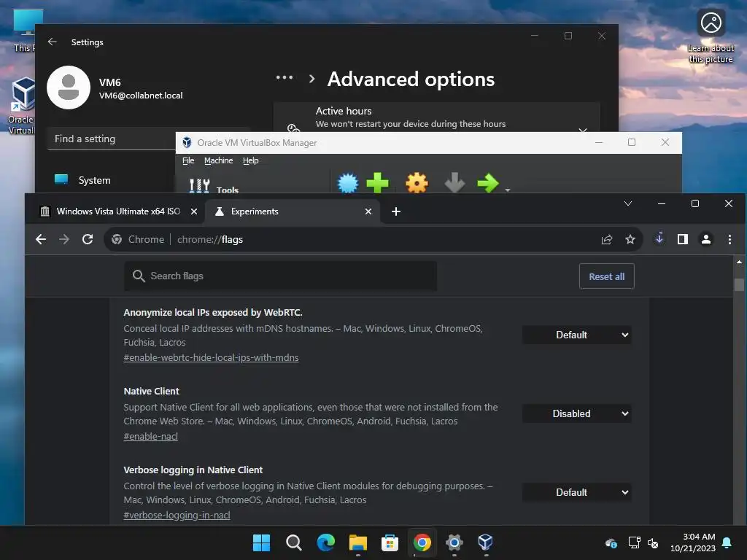This screenshot has width=747, height=560.
Task: Click the Reset all button
Action: [x=606, y=276]
